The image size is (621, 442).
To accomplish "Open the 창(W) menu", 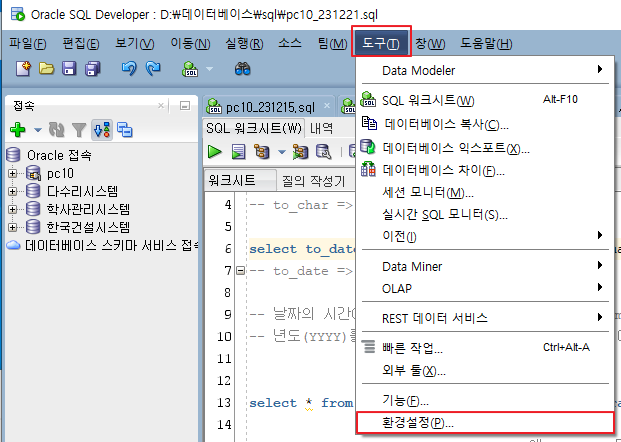I will coord(430,43).
